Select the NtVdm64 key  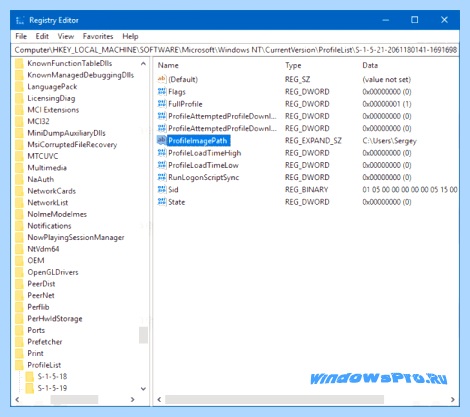point(43,249)
